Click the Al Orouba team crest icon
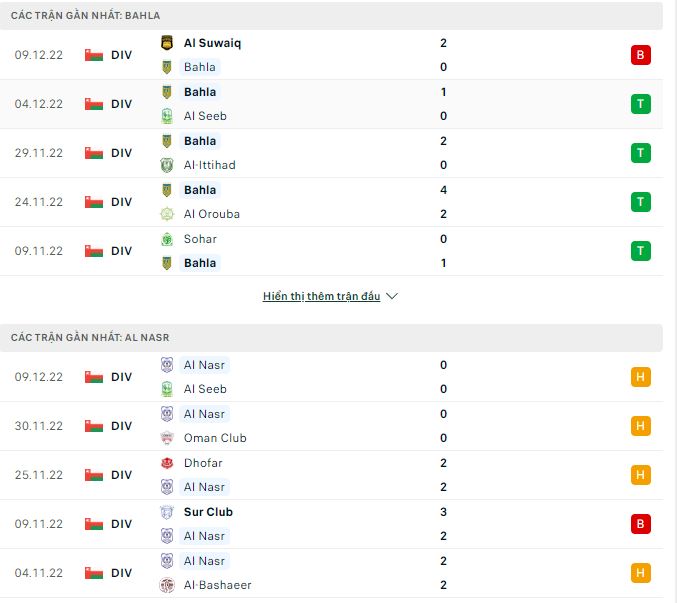Image resolution: width=677 pixels, height=603 pixels. coord(167,214)
